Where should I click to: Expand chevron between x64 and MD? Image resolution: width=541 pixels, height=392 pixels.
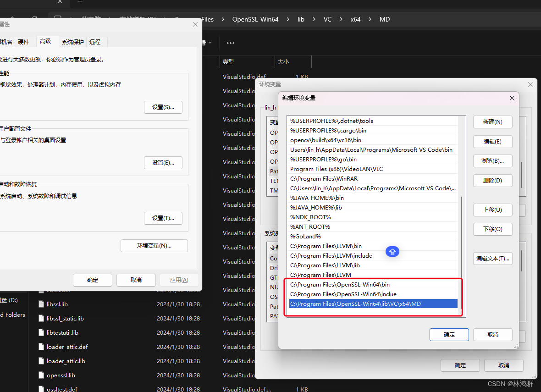[x=370, y=19]
